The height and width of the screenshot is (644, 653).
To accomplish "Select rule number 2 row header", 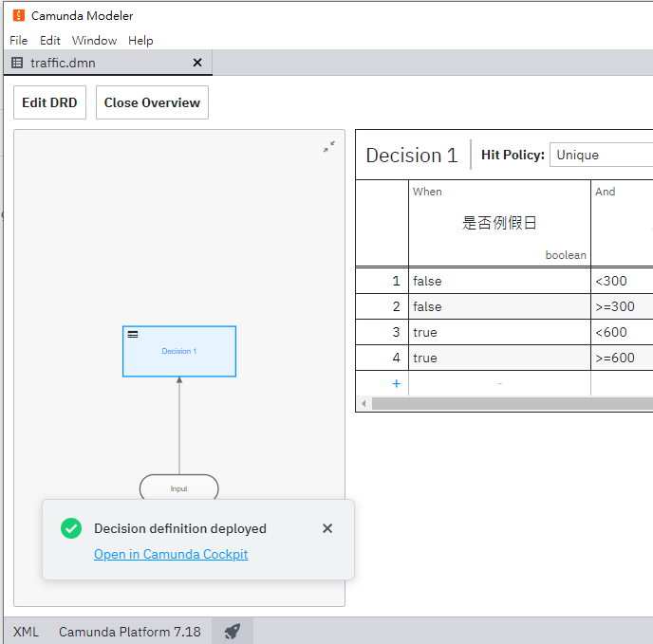I will 382,306.
